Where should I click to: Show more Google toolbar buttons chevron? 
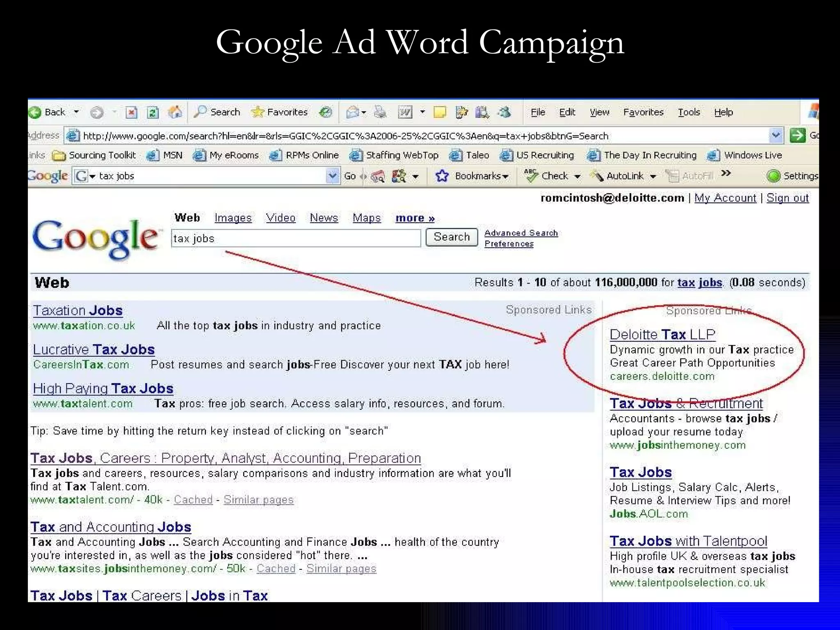pyautogui.click(x=726, y=173)
